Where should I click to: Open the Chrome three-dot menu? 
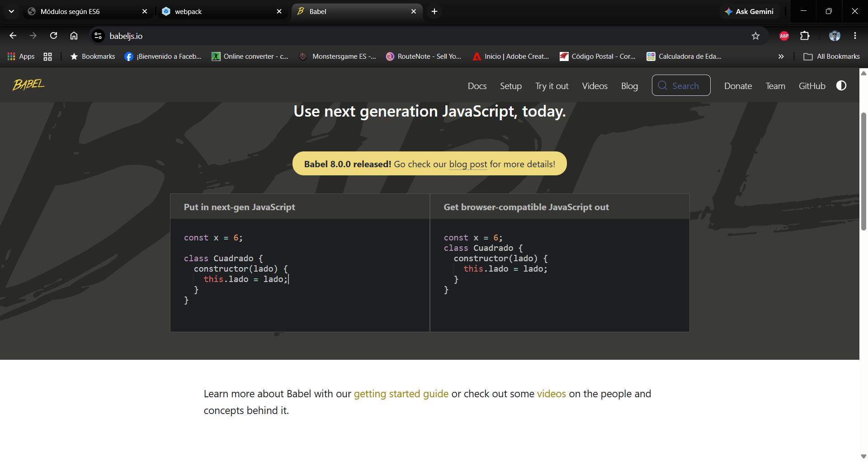(x=855, y=36)
